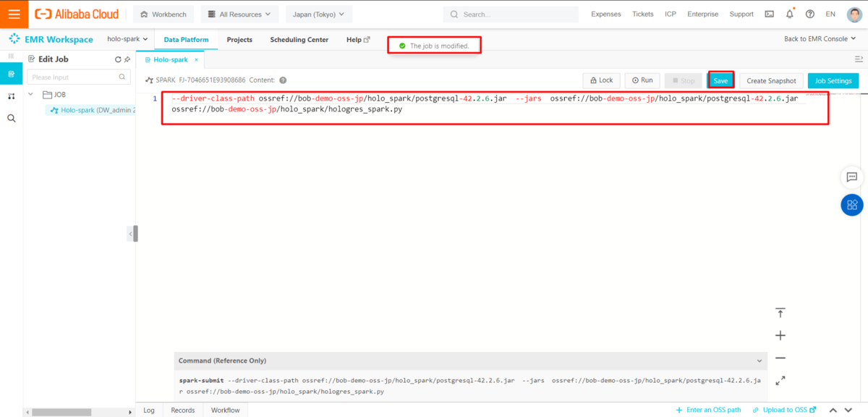Viewport: 868px width, 417px height.
Task: Switch to the Records tab
Action: 183,410
